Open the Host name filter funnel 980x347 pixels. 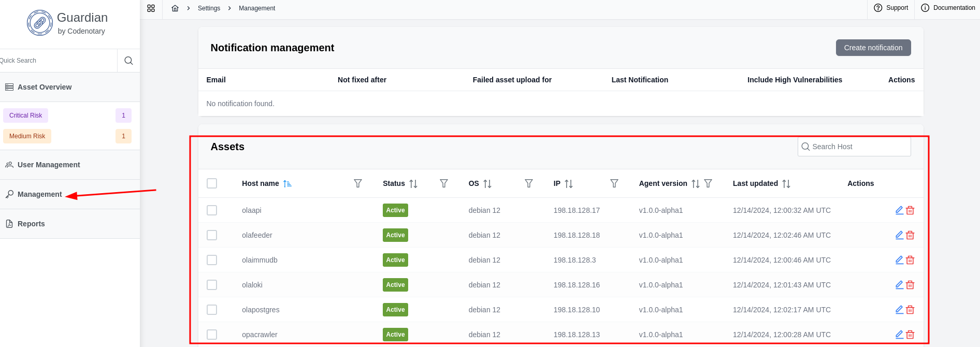(358, 183)
